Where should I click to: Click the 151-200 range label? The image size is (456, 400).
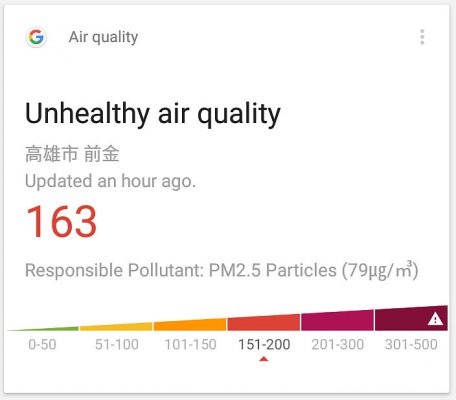tap(264, 345)
